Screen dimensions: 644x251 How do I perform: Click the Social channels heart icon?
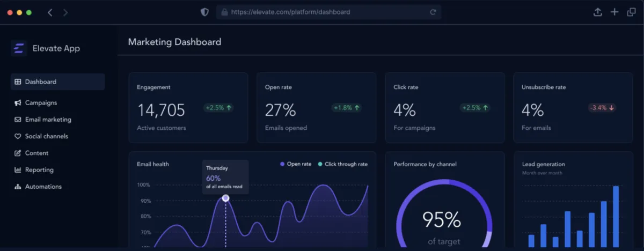point(18,136)
